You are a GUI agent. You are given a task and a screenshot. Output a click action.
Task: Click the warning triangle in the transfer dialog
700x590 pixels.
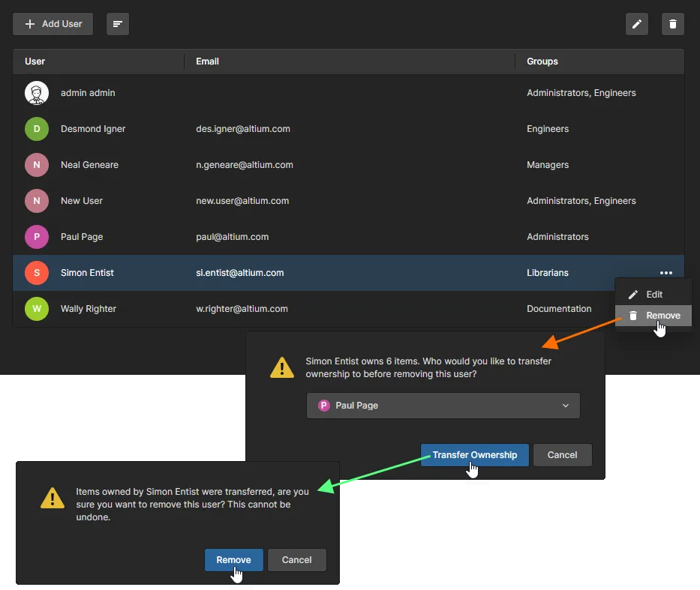point(281,367)
